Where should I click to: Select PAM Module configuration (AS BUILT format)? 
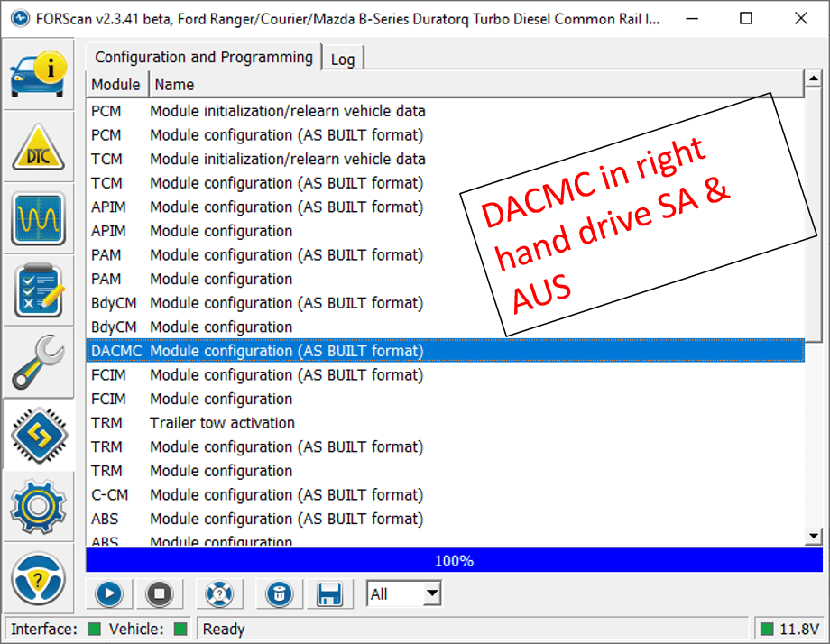coord(445,255)
